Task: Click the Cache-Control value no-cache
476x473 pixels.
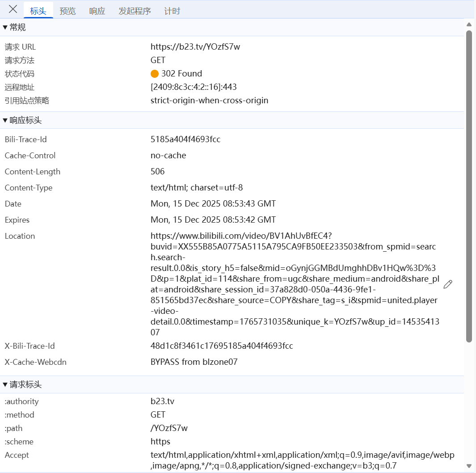Action: (168, 156)
